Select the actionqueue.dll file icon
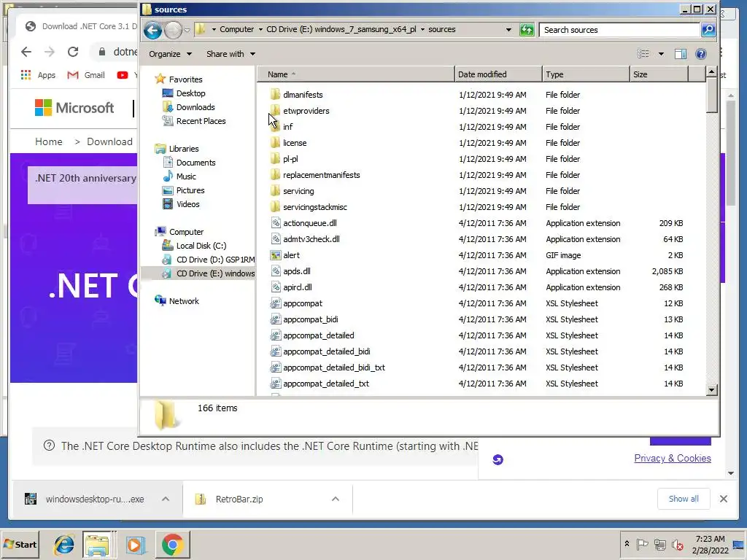The height and width of the screenshot is (560, 747). [275, 223]
